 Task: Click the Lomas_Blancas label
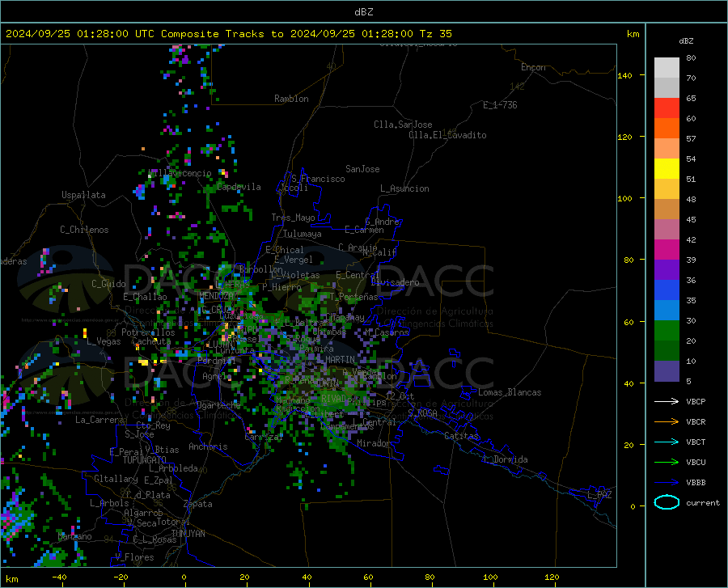click(x=510, y=392)
